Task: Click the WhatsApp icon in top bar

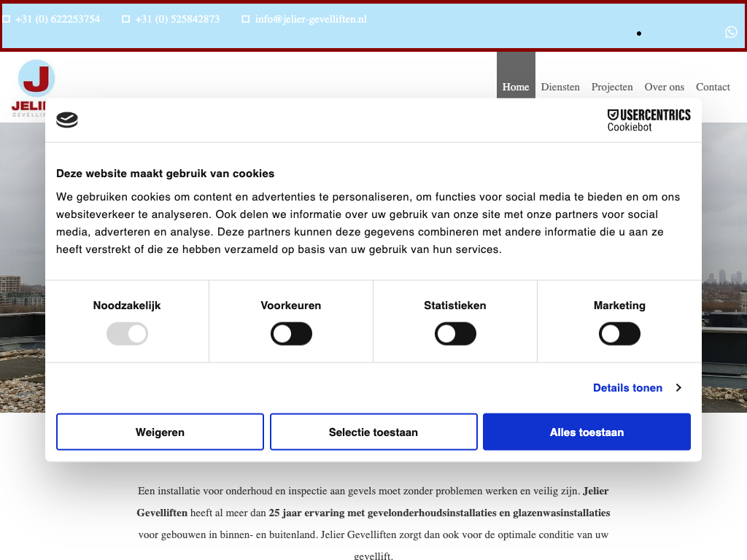Action: coord(731,32)
